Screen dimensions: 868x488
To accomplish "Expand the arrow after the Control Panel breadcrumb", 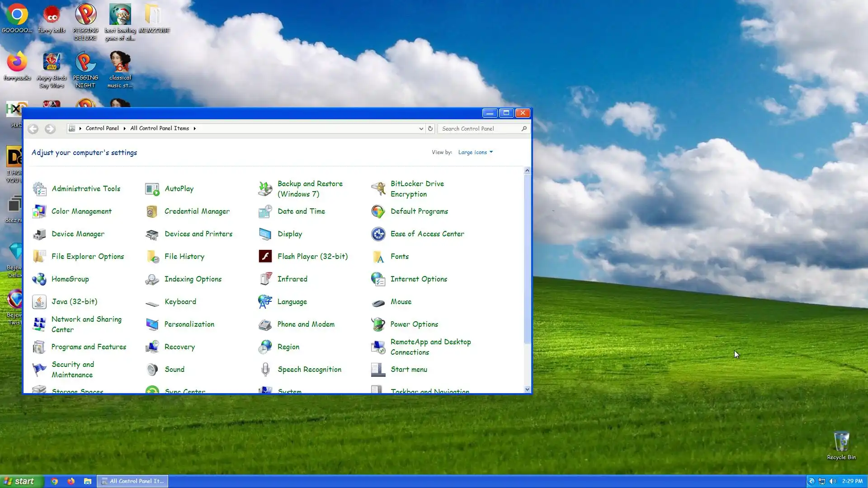I will pyautogui.click(x=124, y=128).
